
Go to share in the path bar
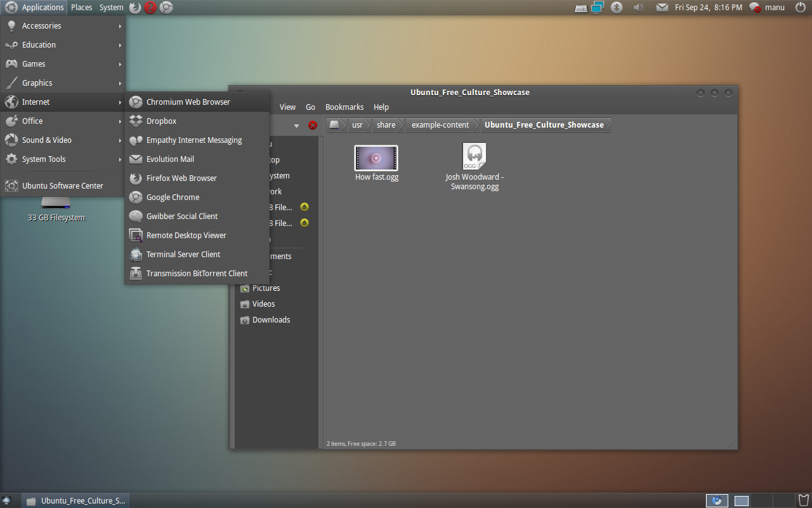(386, 125)
